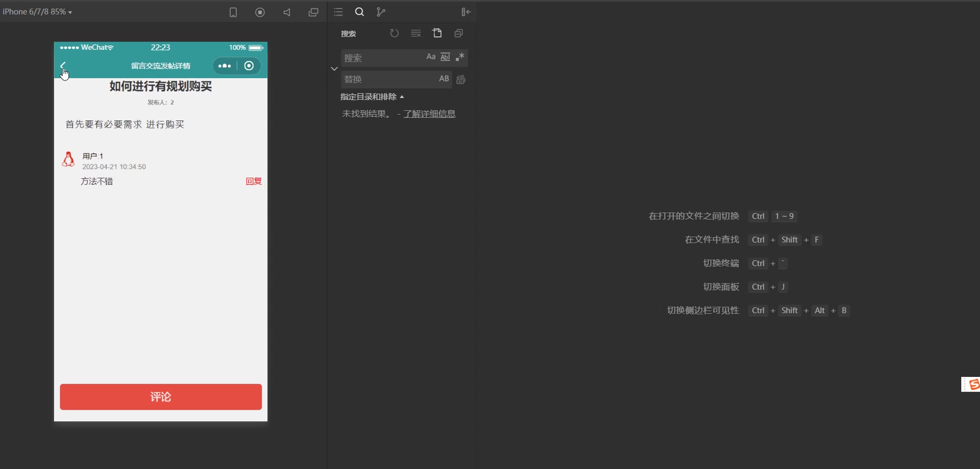Click the 切换面板 shortcut hint
The width and height of the screenshot is (980, 469).
tap(721, 287)
